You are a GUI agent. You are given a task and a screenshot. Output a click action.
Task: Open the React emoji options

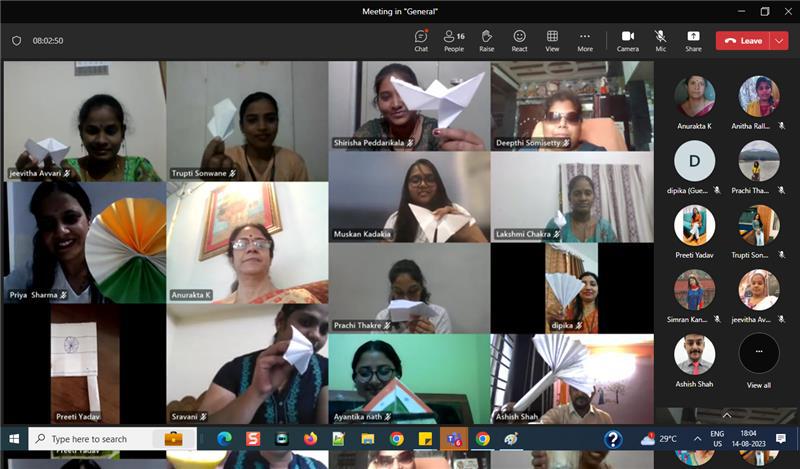click(519, 40)
